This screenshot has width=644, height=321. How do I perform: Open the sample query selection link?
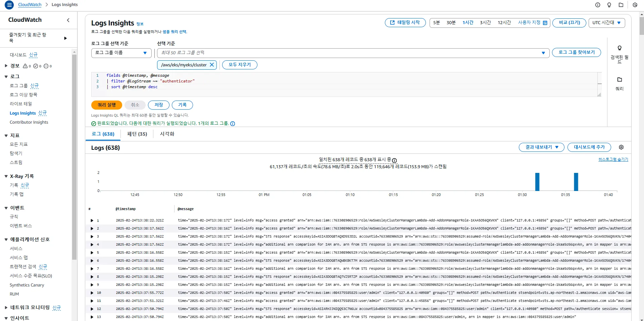[175, 32]
